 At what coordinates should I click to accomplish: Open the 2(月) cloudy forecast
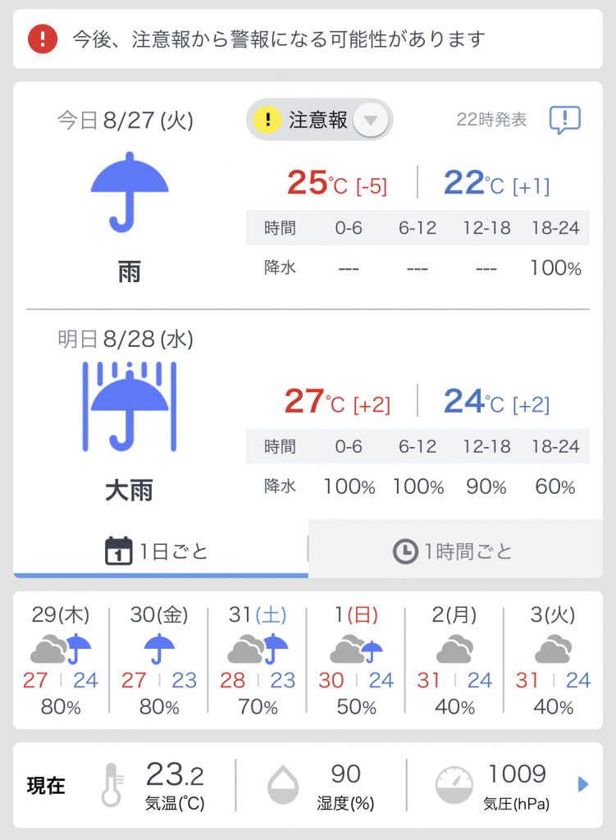[x=454, y=660]
